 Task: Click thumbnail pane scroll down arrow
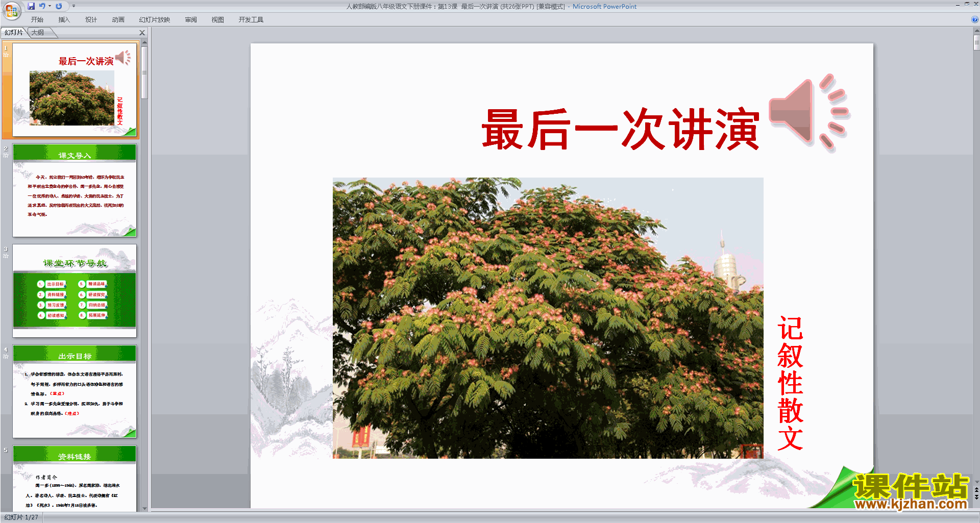tap(144, 508)
